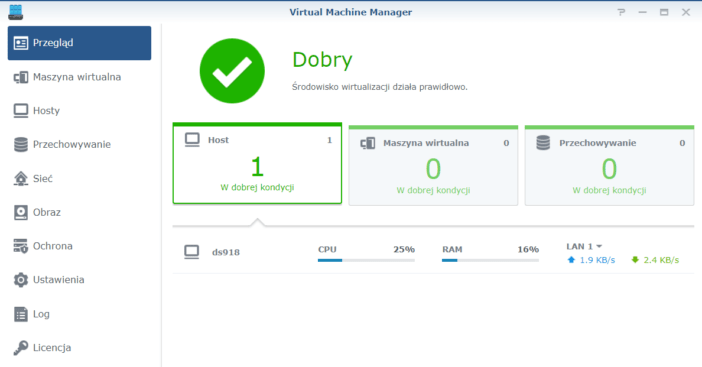The width and height of the screenshot is (702, 367).
Task: Open the Przegląd overview section
Action: (x=79, y=43)
